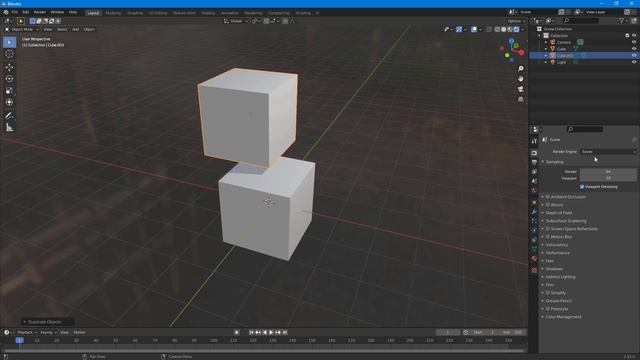Jump to the timeline end frame
640x360 pixels.
(285, 332)
